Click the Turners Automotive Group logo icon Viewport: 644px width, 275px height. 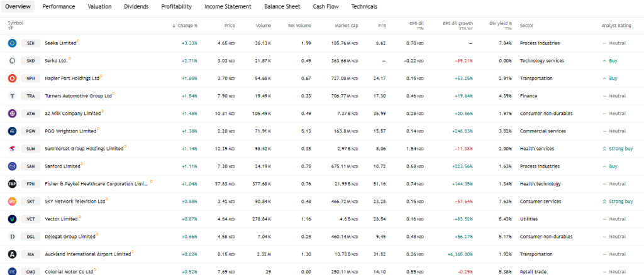[x=13, y=96]
